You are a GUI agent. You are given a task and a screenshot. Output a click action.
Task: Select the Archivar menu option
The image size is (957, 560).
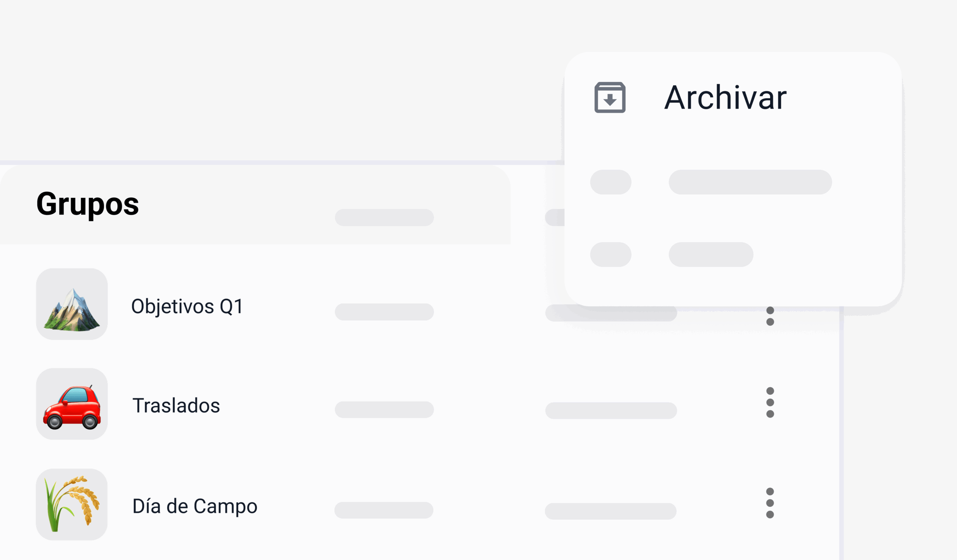(x=725, y=98)
